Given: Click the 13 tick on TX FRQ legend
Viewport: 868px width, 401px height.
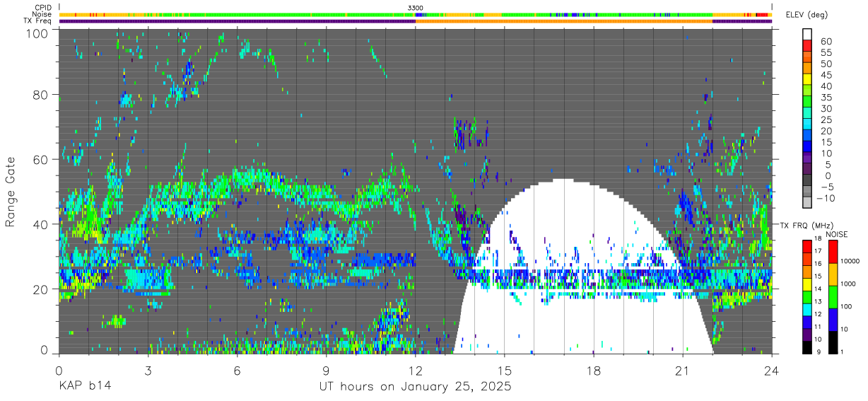Looking at the screenshot, I should click(818, 302).
